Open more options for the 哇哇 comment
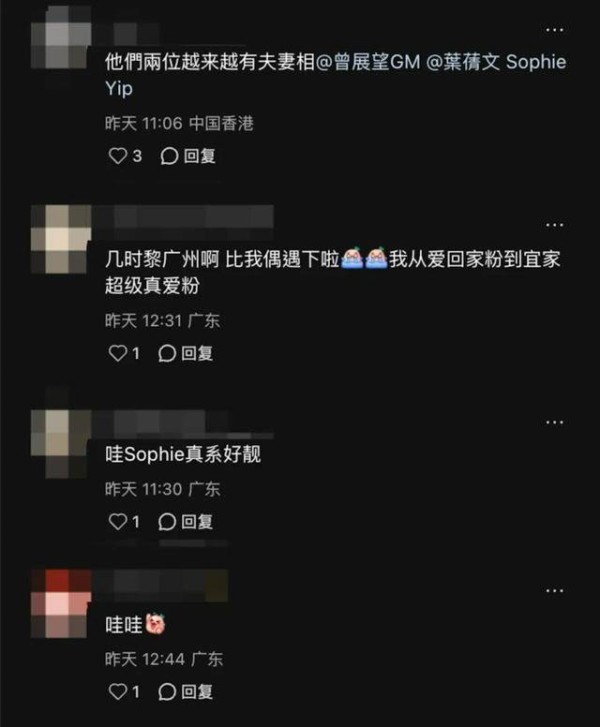Screen dimensions: 600x727 (x=555, y=591)
